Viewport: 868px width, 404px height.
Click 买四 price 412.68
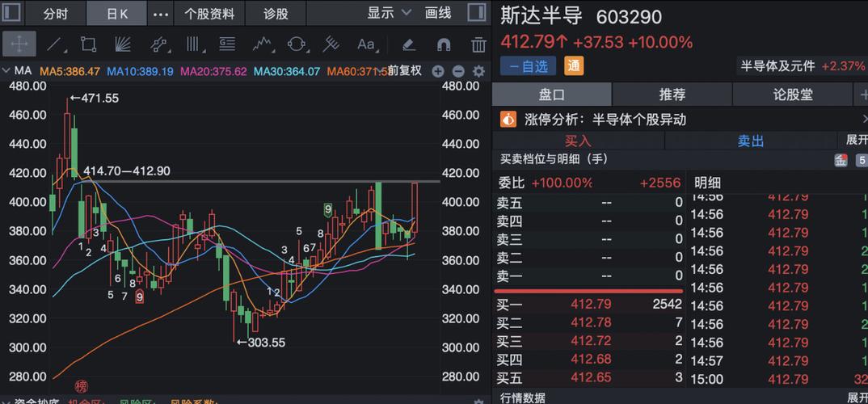(592, 360)
